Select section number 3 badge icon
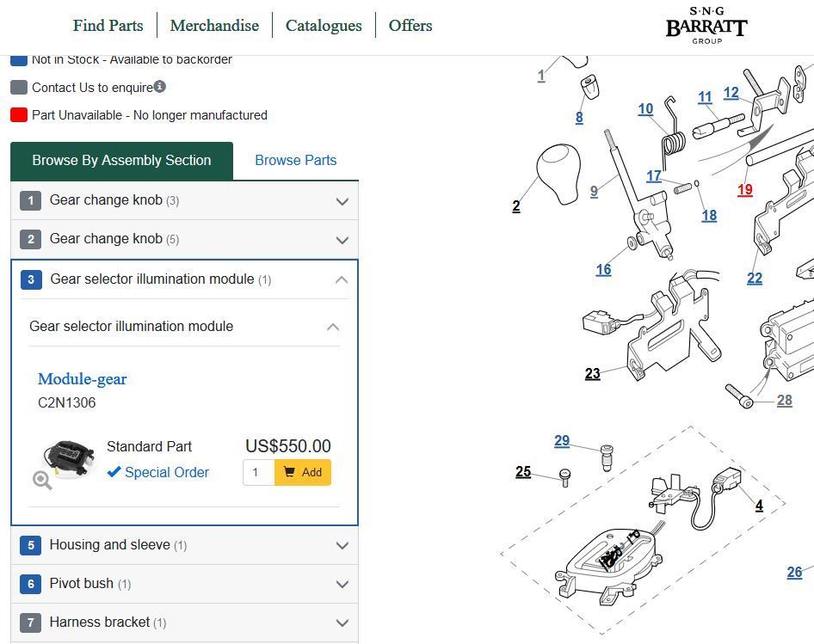 (31, 279)
